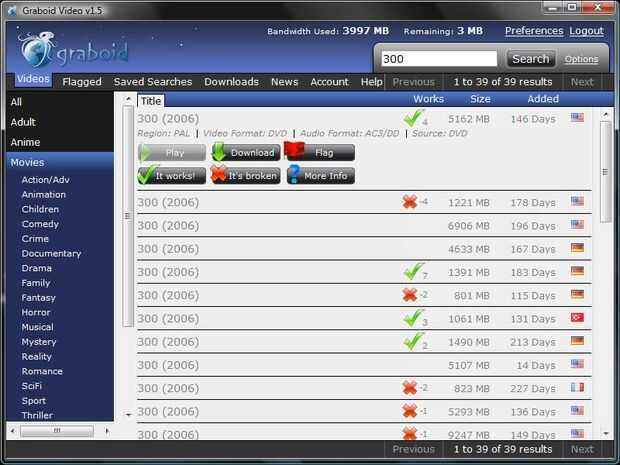
Task: Sort results by Size column header
Action: (x=480, y=99)
